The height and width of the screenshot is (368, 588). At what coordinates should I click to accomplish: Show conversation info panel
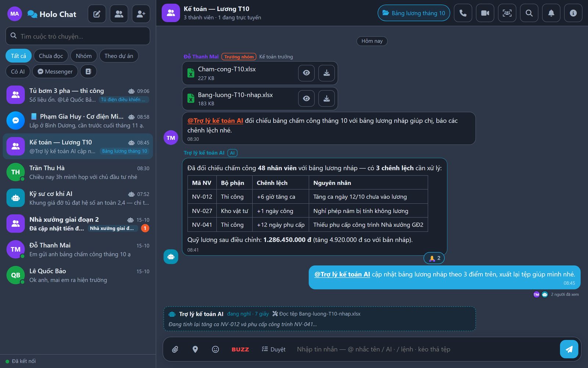573,13
